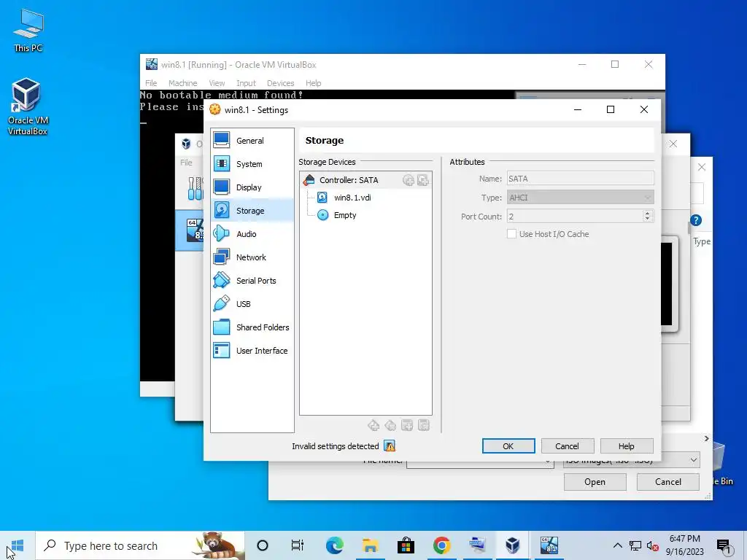Open the ISO images file type dropdown
This screenshot has width=747, height=560.
pyautogui.click(x=694, y=460)
